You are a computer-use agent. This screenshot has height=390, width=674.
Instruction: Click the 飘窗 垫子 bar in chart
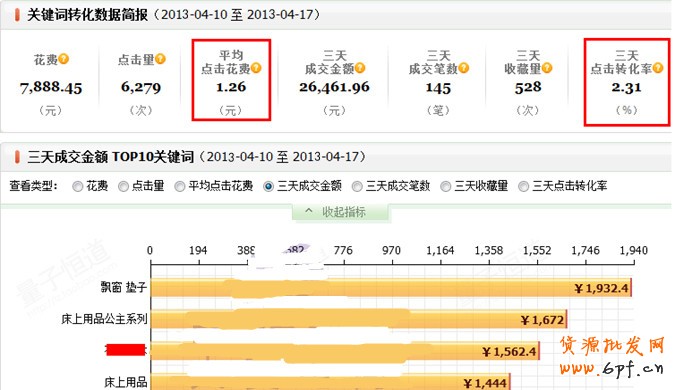tap(391, 288)
